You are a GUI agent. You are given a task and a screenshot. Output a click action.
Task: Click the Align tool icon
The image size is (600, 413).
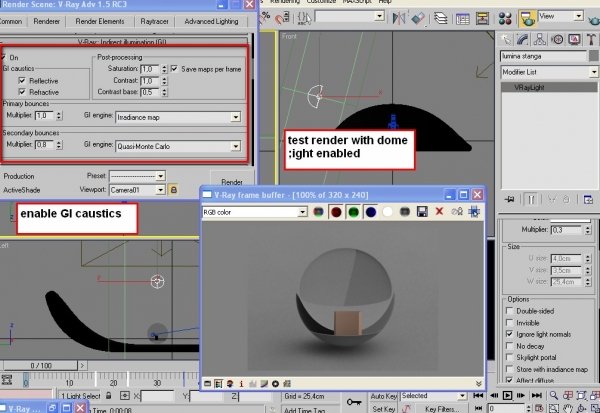pos(419,18)
